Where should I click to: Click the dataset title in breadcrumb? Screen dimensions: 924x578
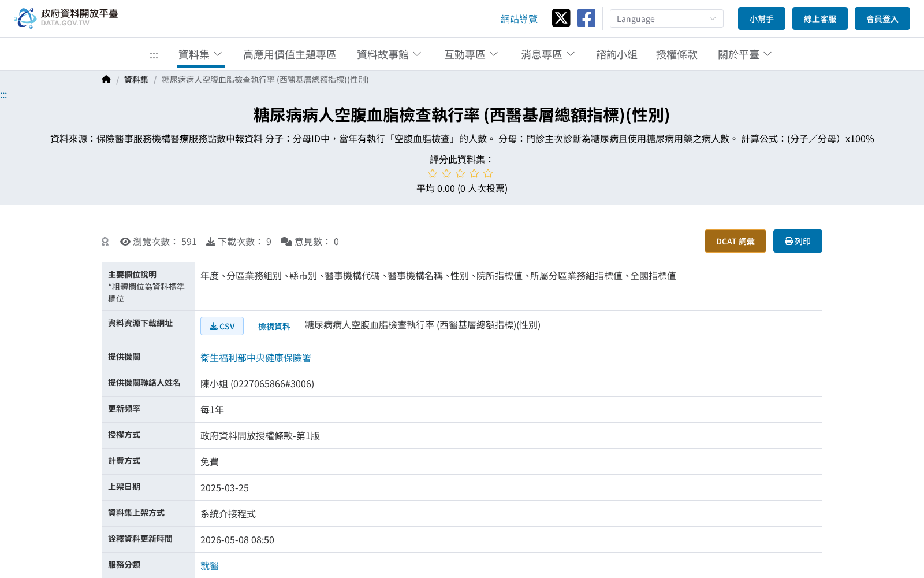click(x=265, y=80)
